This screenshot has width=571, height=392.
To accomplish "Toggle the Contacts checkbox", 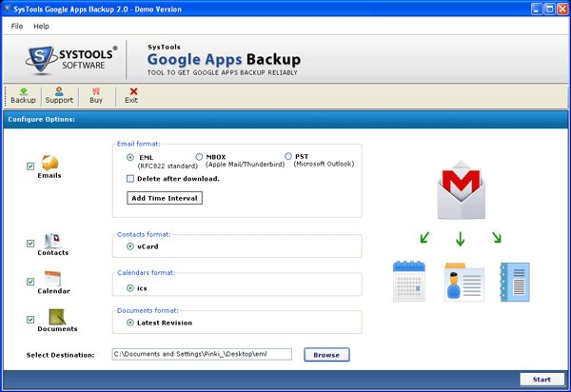I will click(x=31, y=244).
